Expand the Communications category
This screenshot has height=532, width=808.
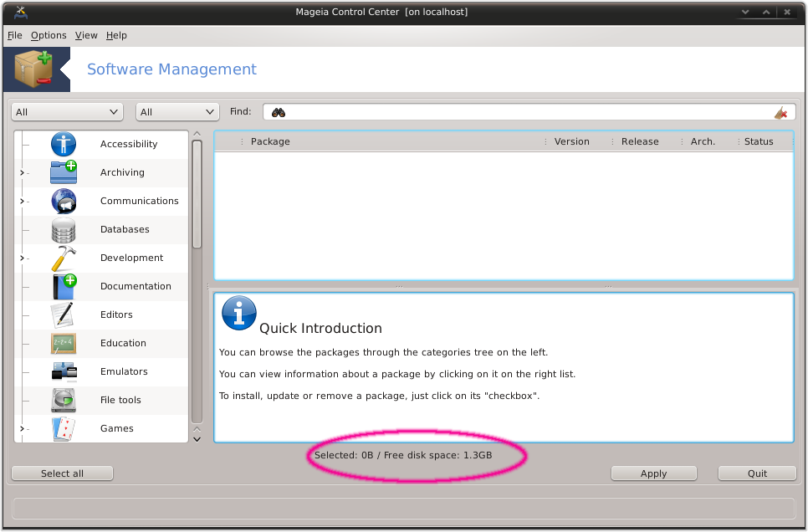(22, 201)
